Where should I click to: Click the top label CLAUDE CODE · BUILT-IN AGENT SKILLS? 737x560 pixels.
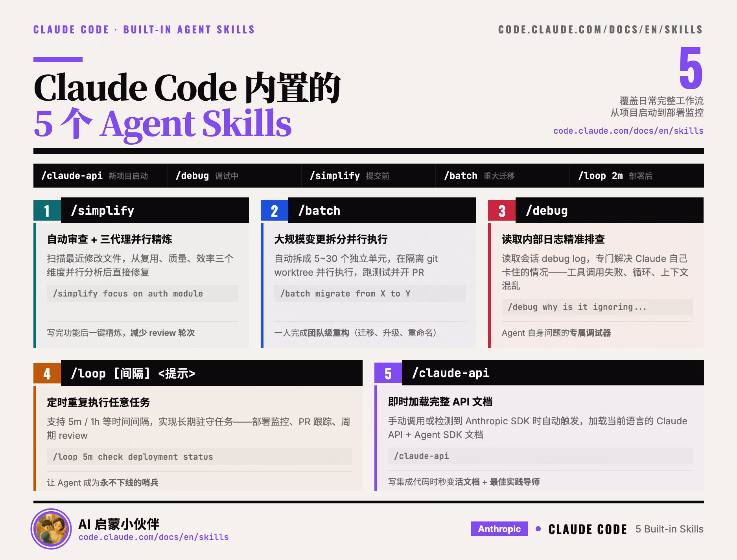(144, 29)
